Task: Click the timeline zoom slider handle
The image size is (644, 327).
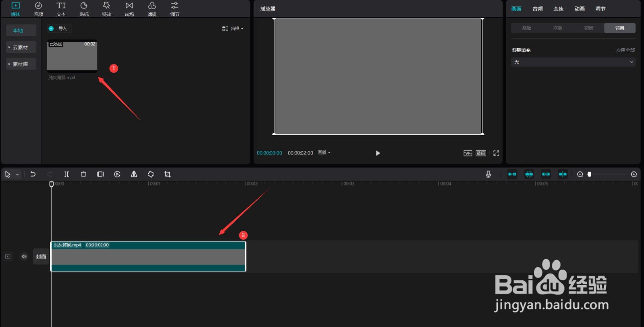Action: click(x=589, y=174)
